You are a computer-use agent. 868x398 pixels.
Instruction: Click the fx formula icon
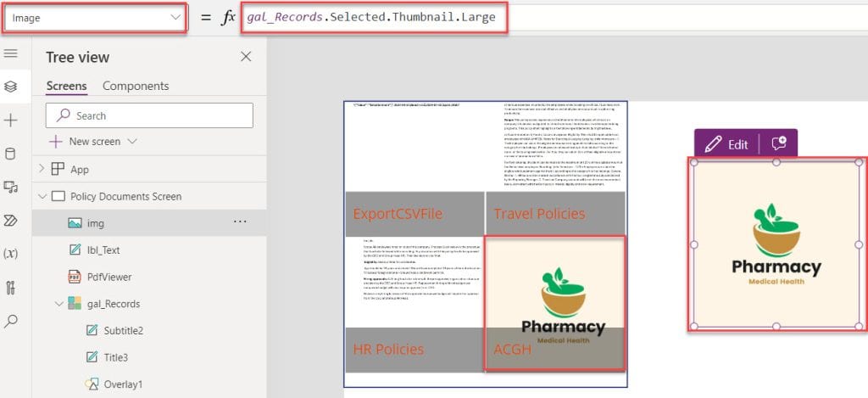[x=228, y=18]
